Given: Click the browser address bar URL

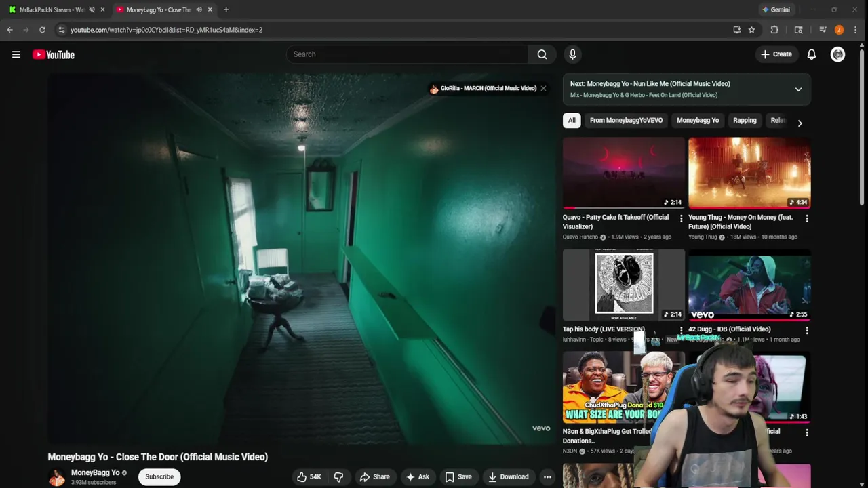Looking at the screenshot, I should pyautogui.click(x=166, y=30).
